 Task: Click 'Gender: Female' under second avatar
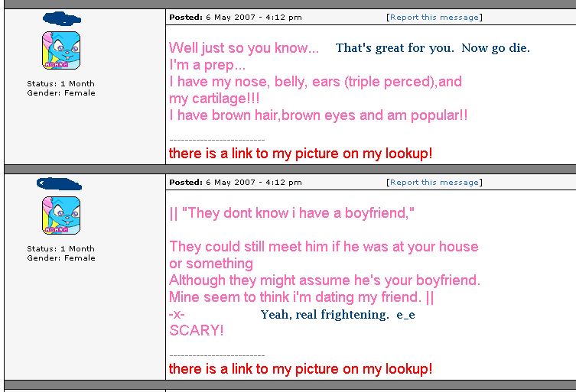coord(61,258)
